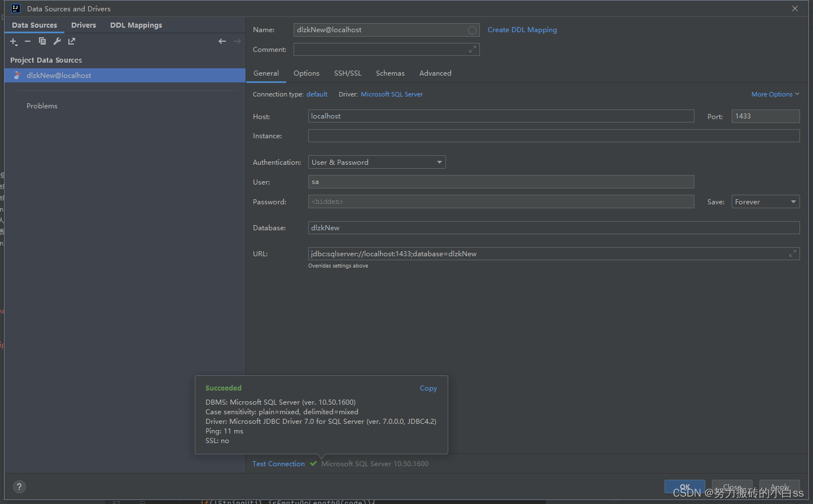Open the Advanced tab
Viewport: 813px width, 504px height.
(435, 73)
